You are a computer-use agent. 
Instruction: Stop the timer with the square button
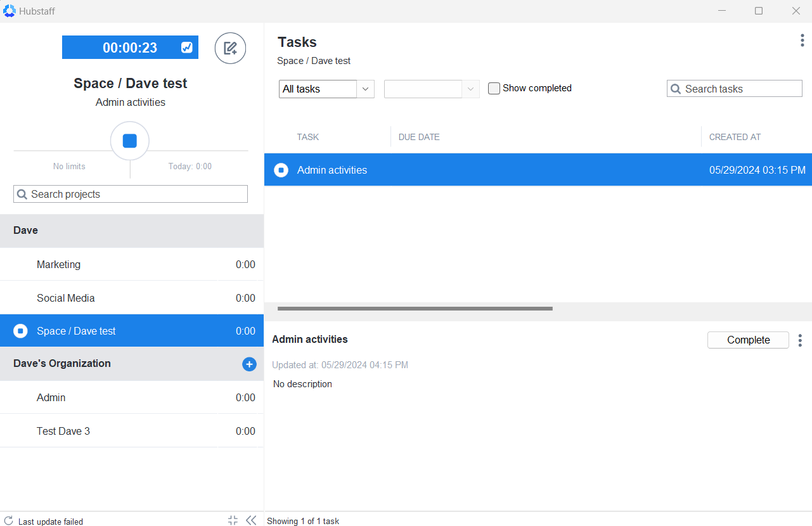pos(130,141)
